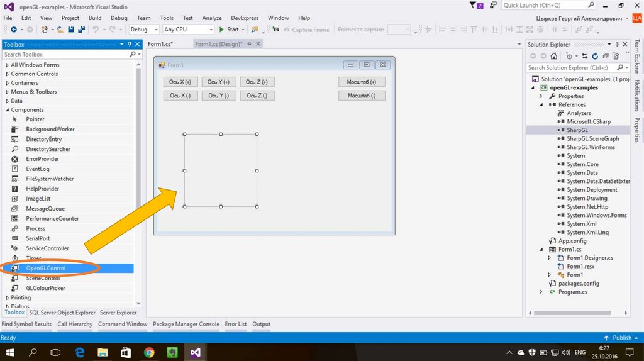Viewport: 644px width, 361px height.
Task: Click the Save All toolbar icon
Action: (81, 30)
